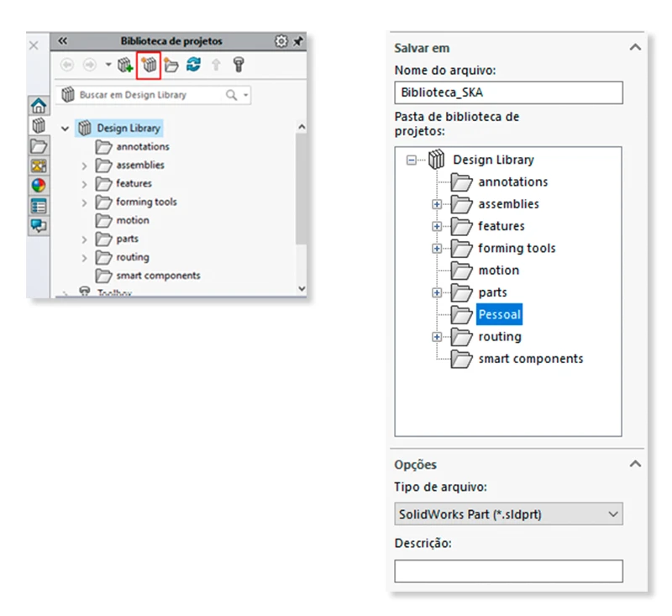Click the Back navigation arrow
The width and height of the screenshot is (672, 616).
[x=67, y=65]
